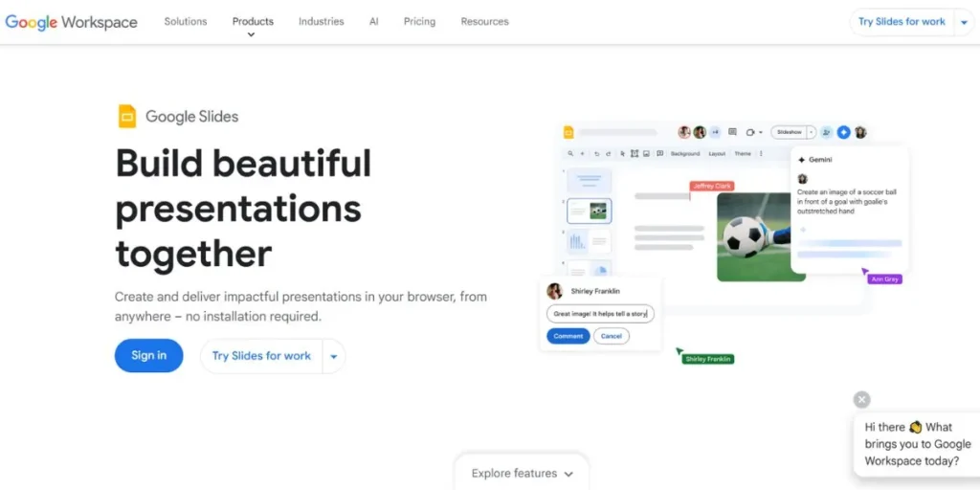Click the comment field reading Great image!
Viewport: 980px width, 490px height.
click(600, 314)
